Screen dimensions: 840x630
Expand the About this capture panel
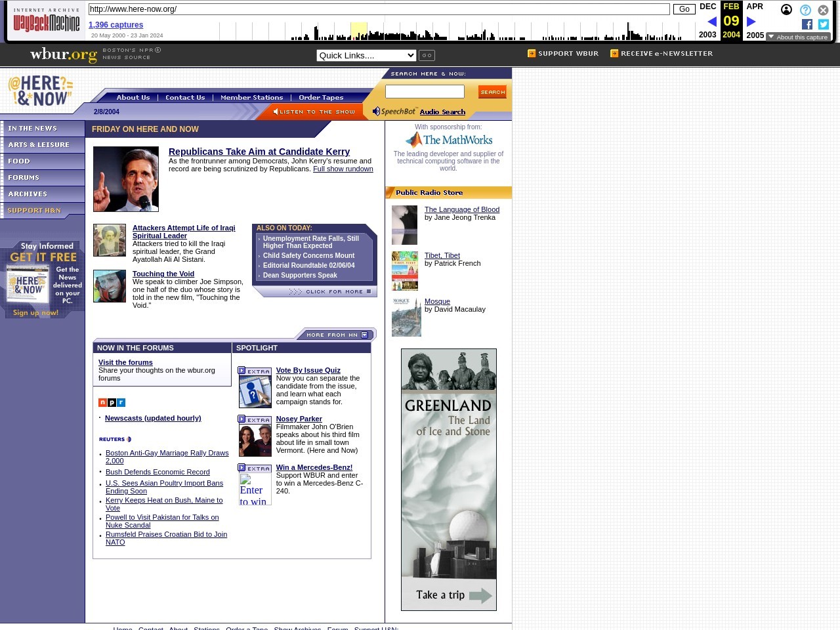(798, 37)
